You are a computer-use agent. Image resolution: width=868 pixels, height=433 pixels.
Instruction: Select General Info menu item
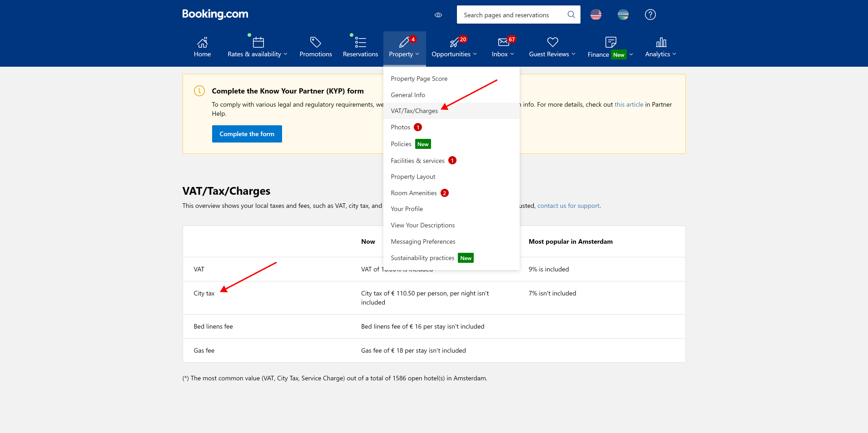(451, 95)
